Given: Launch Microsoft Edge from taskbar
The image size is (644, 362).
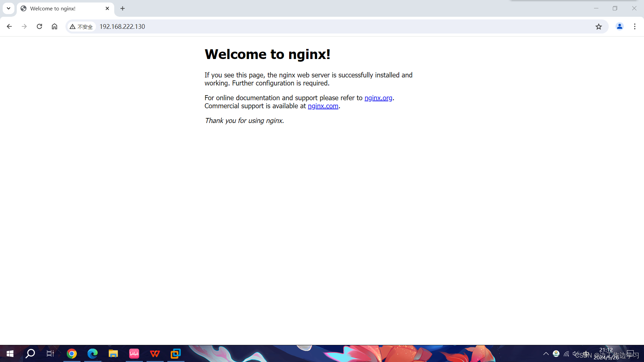Looking at the screenshot, I should pyautogui.click(x=92, y=354).
